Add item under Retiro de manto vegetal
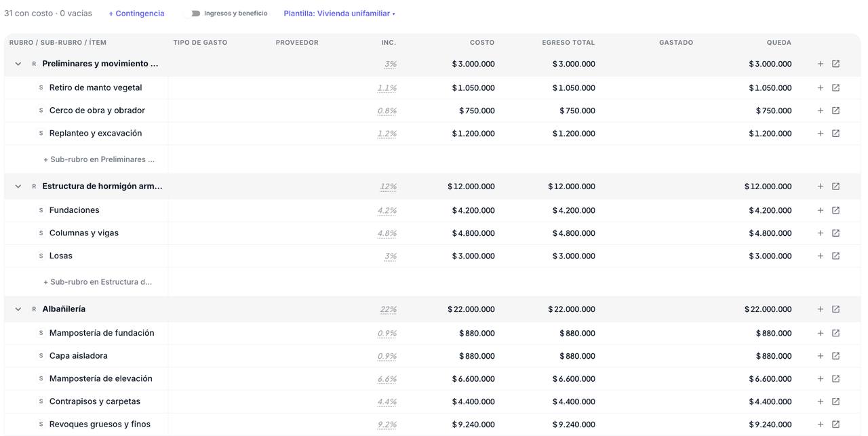The height and width of the screenshot is (436, 868). (x=820, y=87)
